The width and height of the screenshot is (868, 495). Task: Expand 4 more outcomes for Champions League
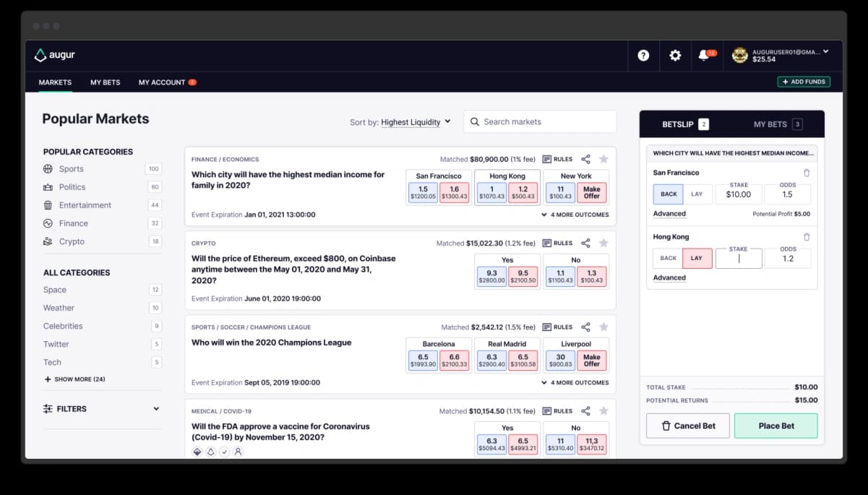[575, 382]
